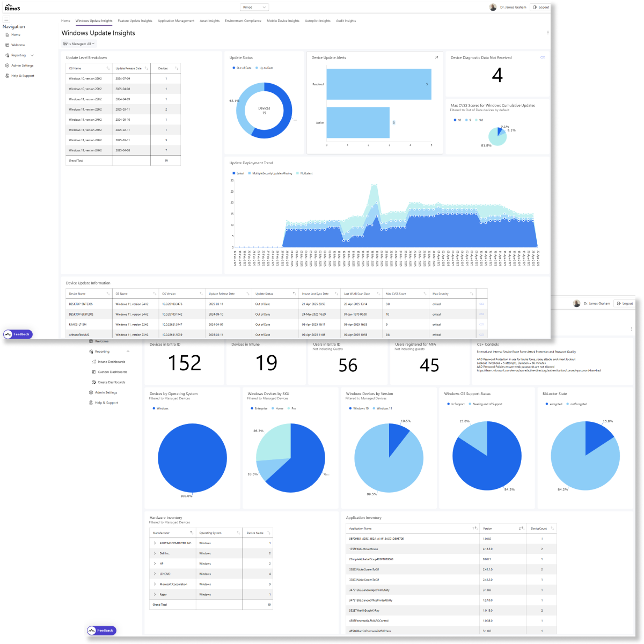
Task: Click the link icon on Device Diagnostic Data Not Received
Action: click(x=543, y=57)
